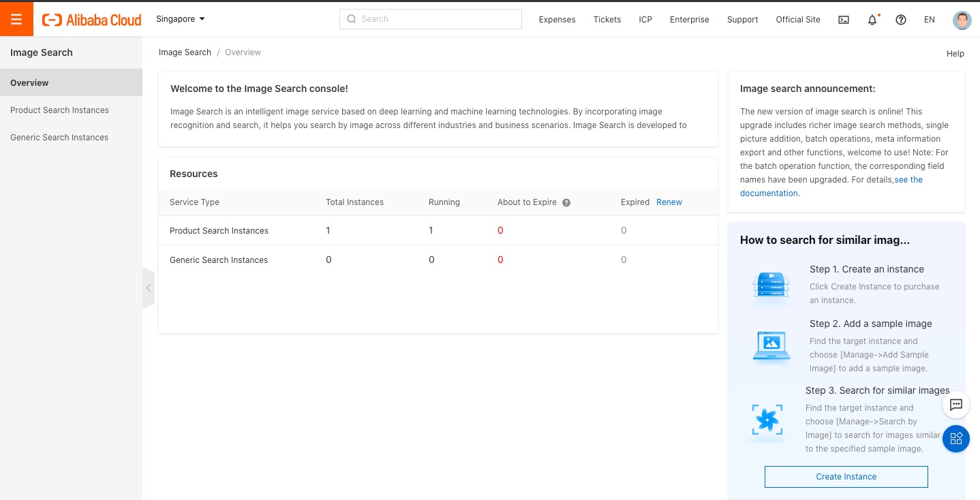Open the chat feedback floating icon

[956, 405]
